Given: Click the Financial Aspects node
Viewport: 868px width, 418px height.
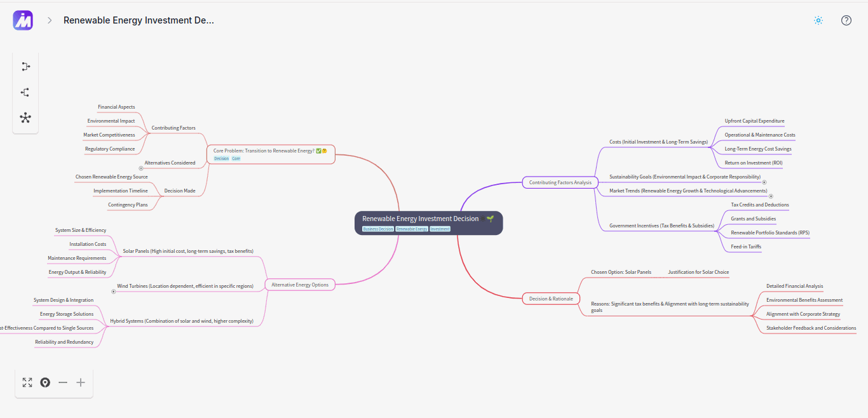Looking at the screenshot, I should [x=116, y=107].
